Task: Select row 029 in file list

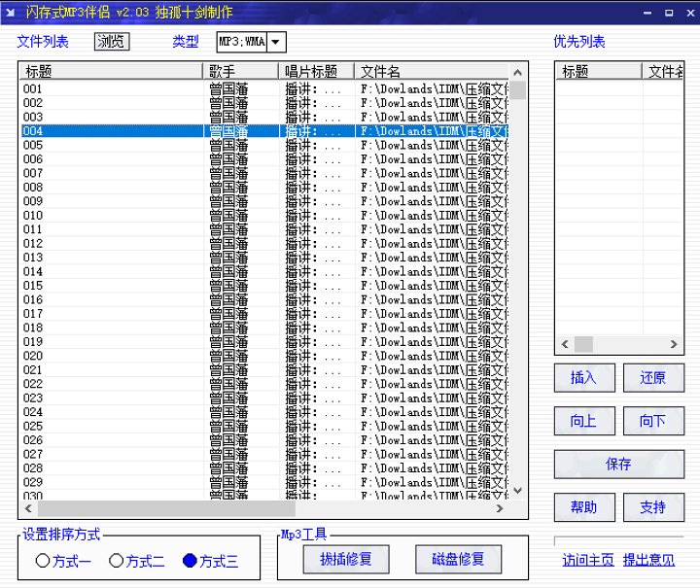Action: coord(264,482)
